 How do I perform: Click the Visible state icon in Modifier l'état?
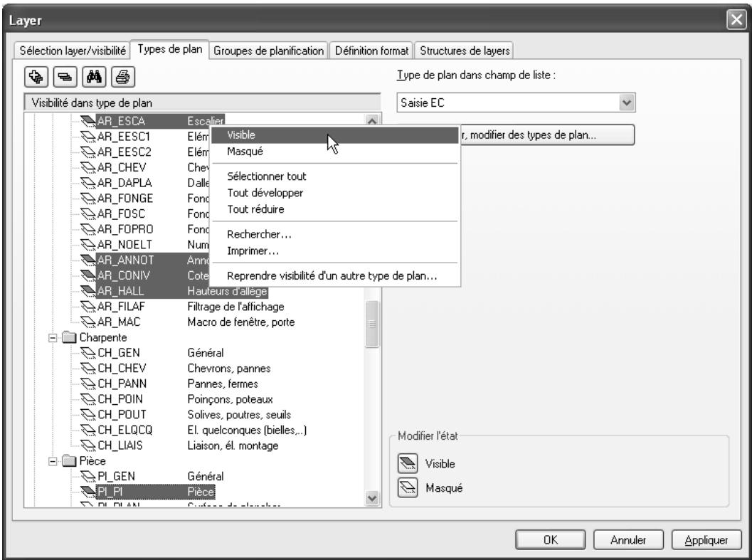pos(408,463)
